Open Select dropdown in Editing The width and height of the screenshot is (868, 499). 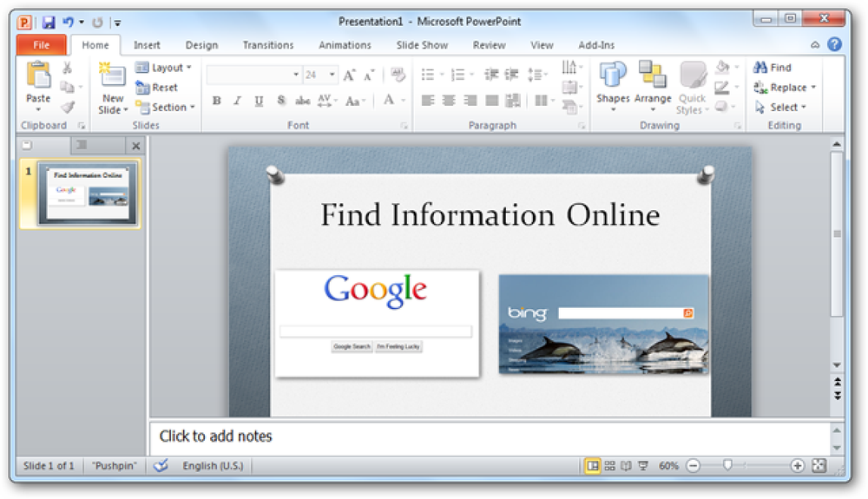(780, 108)
